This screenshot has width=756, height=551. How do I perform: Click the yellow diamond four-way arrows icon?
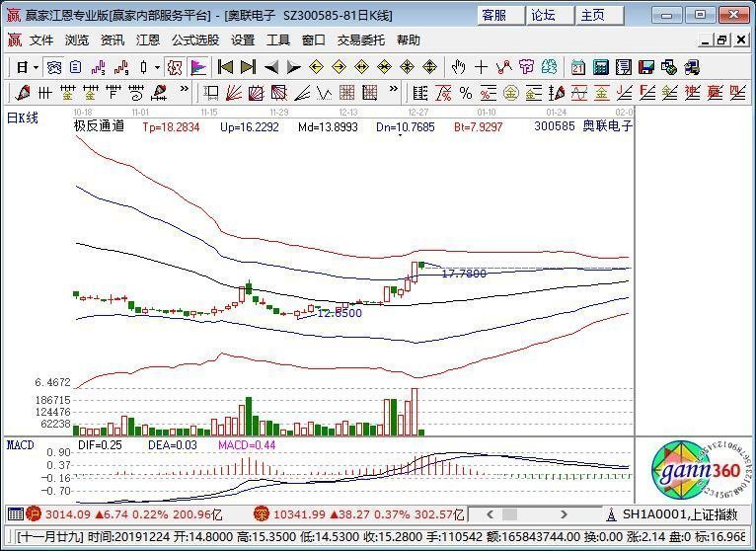(407, 67)
